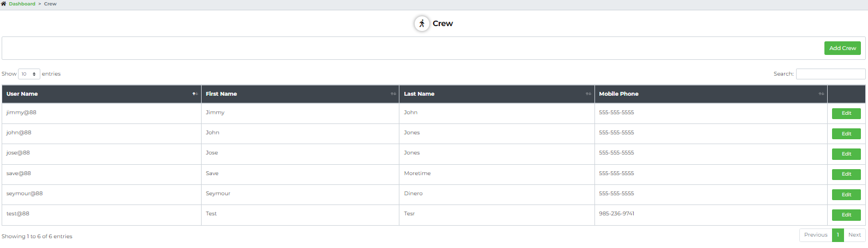The height and width of the screenshot is (248, 868).
Task: Go to Previous page
Action: (x=816, y=235)
